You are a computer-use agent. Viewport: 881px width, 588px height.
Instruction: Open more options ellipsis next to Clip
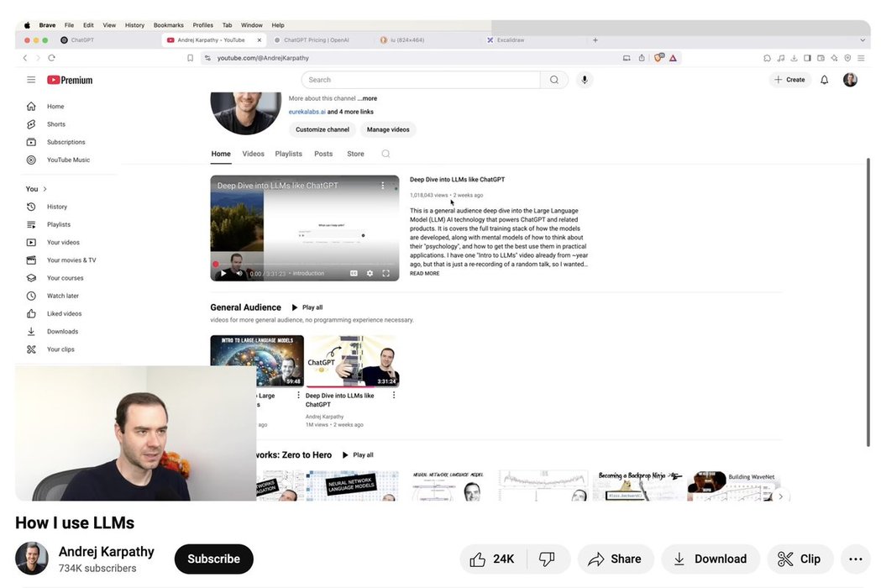coord(855,559)
